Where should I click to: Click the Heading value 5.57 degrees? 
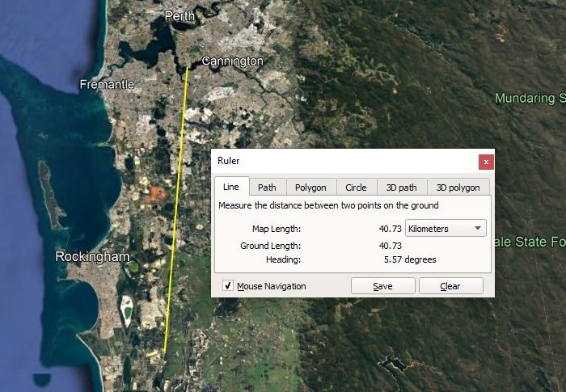(409, 259)
